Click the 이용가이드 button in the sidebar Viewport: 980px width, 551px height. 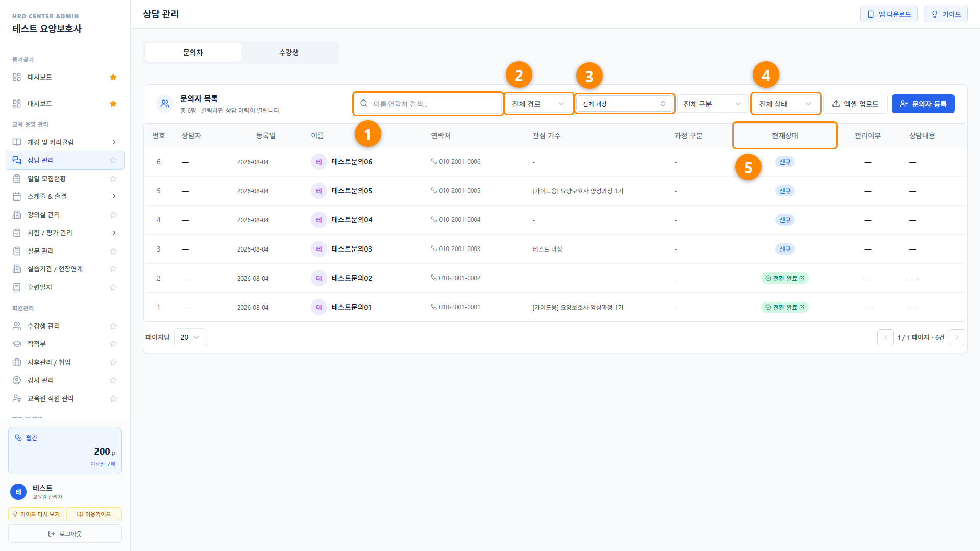(94, 514)
